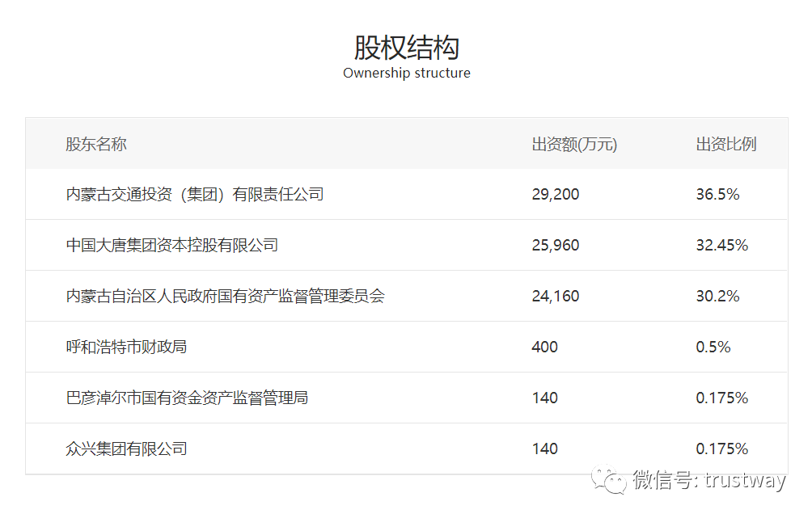Image resolution: width=812 pixels, height=518 pixels.
Task: Select the 出资比例 column header
Action: 726,144
